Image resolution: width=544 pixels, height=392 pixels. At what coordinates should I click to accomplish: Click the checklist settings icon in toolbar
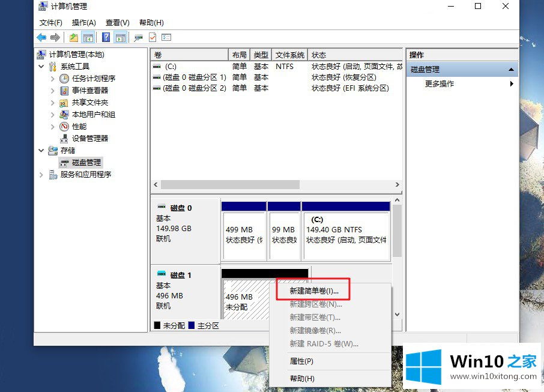166,37
